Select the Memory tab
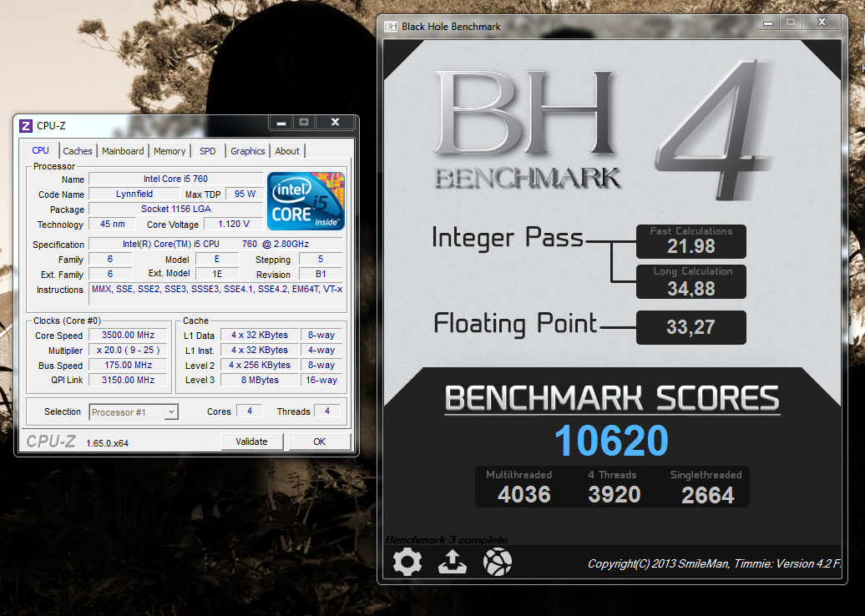The height and width of the screenshot is (616, 865). pyautogui.click(x=169, y=151)
